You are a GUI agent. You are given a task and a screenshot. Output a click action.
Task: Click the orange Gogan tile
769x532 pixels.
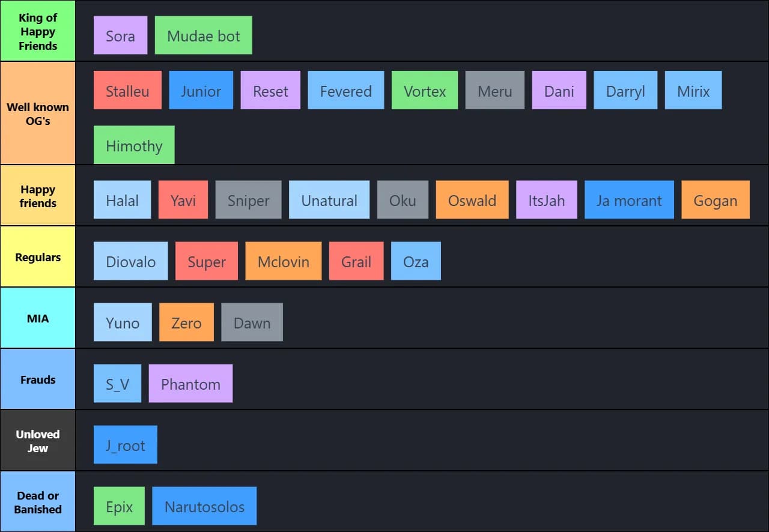[715, 200]
